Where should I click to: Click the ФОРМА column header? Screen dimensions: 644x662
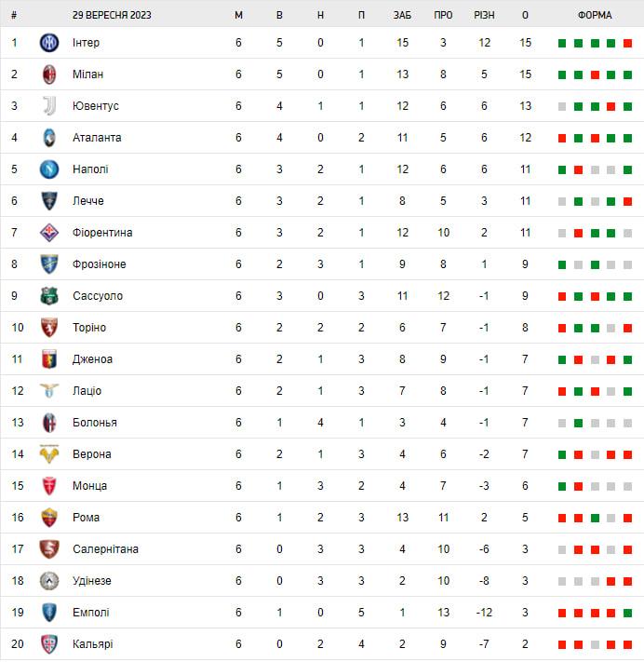click(595, 15)
